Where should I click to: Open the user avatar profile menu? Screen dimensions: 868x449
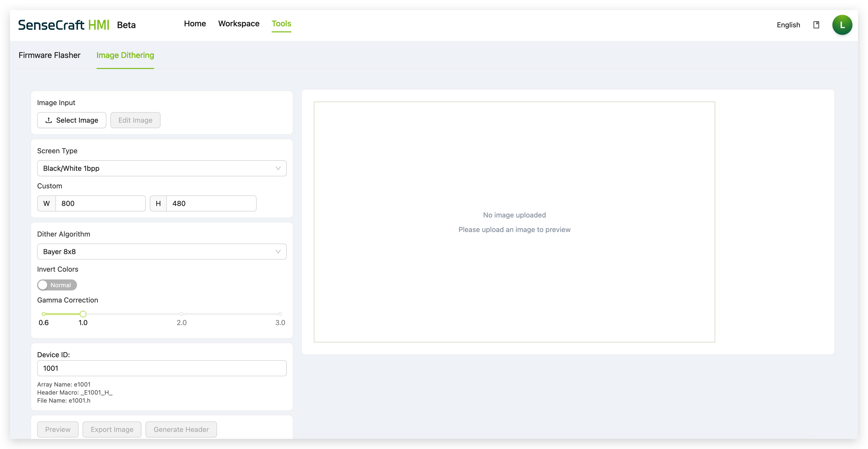[842, 25]
